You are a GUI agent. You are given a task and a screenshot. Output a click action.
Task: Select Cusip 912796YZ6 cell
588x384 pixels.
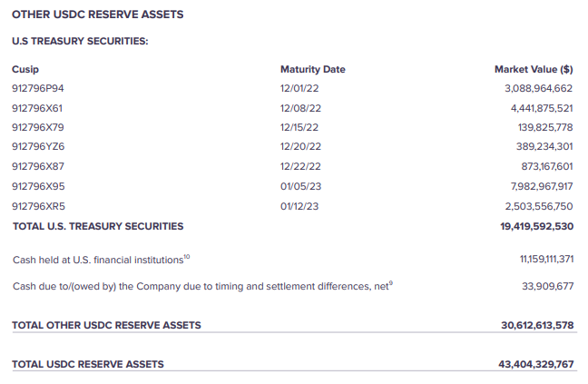point(38,147)
